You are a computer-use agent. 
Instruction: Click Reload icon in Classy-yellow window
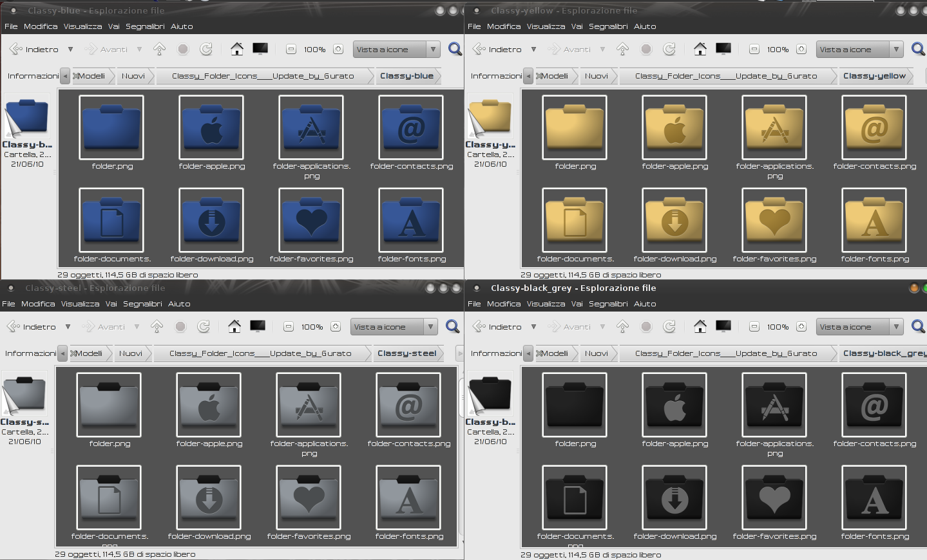point(669,49)
